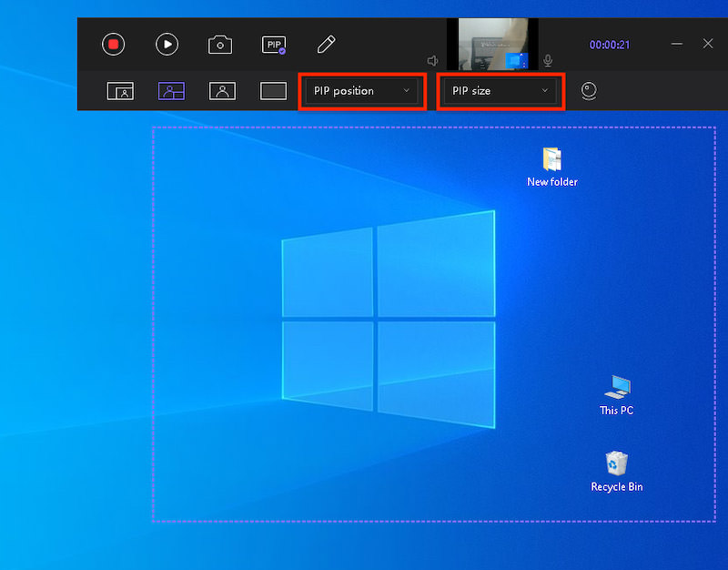Open the PIP size dropdown
The height and width of the screenshot is (570, 728).
pyautogui.click(x=500, y=91)
